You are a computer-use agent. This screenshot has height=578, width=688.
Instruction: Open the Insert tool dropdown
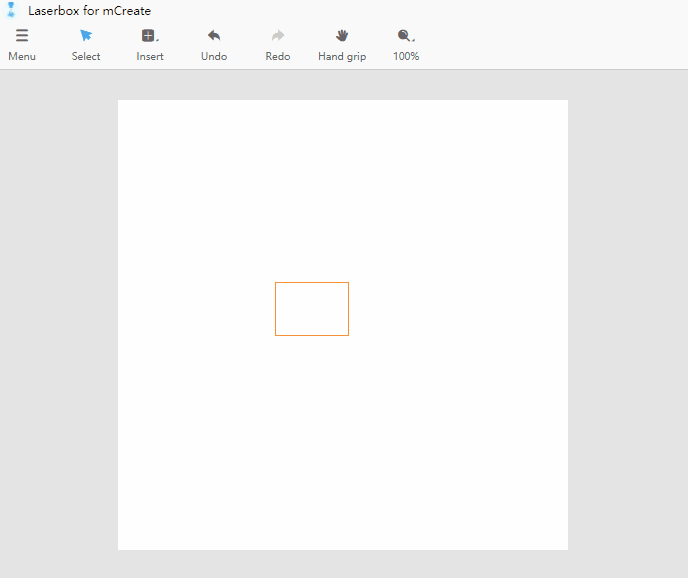click(150, 36)
